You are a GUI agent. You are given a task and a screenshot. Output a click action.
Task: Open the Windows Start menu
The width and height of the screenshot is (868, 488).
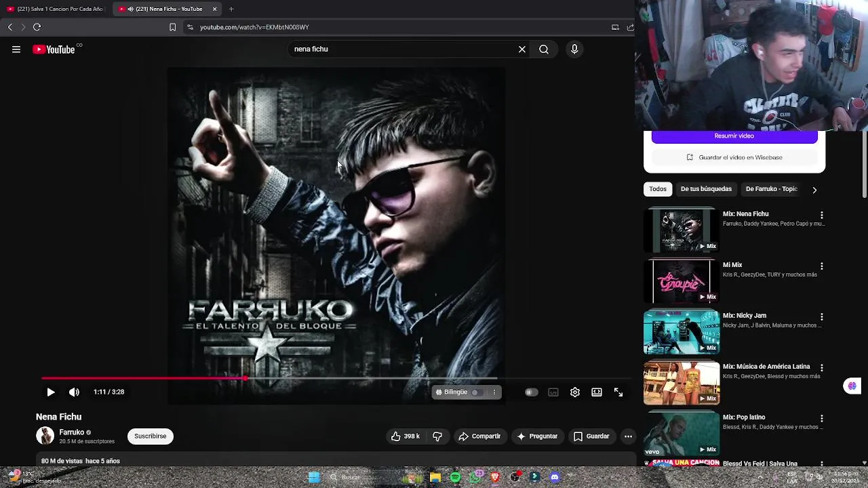click(314, 477)
